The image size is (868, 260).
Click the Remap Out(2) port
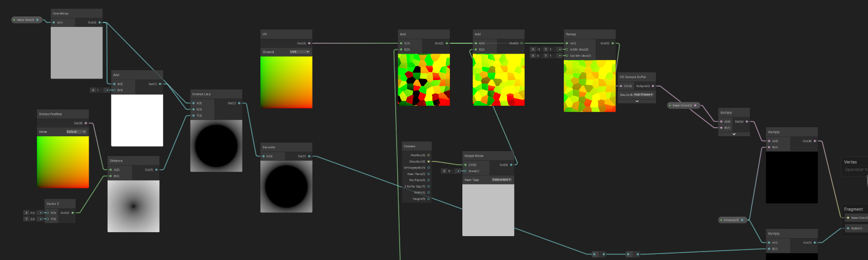pos(613,43)
